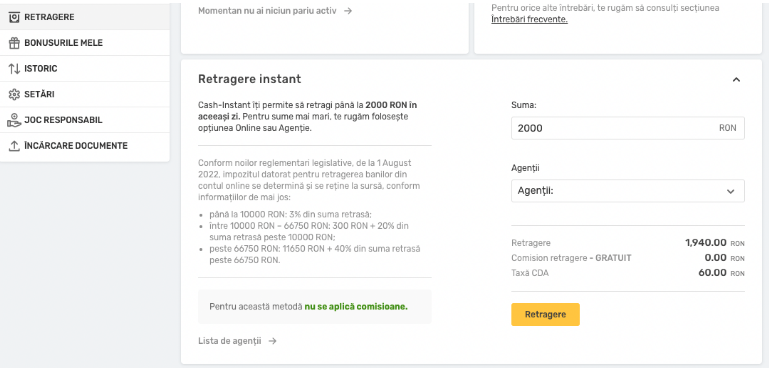Click the Retragere instant heading
The width and height of the screenshot is (769, 368).
tap(250, 79)
